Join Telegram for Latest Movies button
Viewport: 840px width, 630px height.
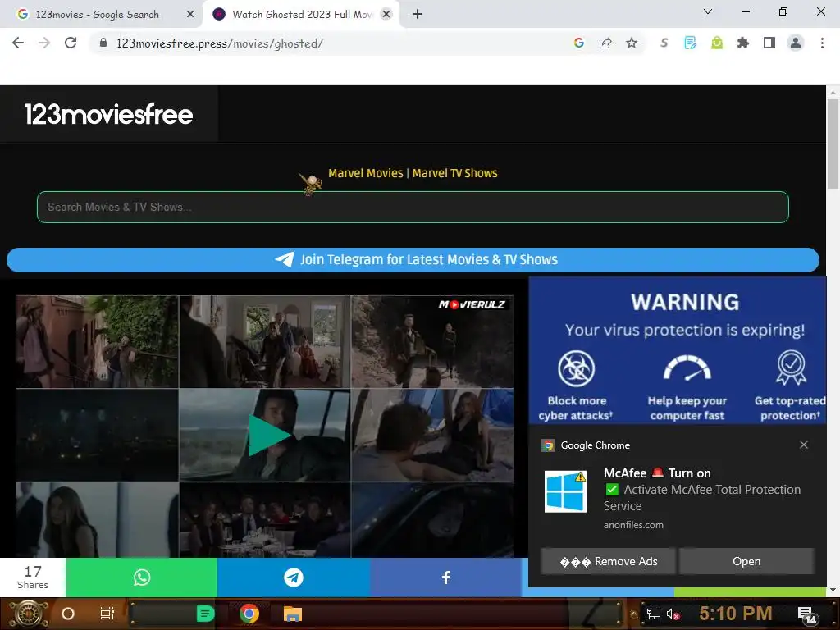(x=413, y=260)
